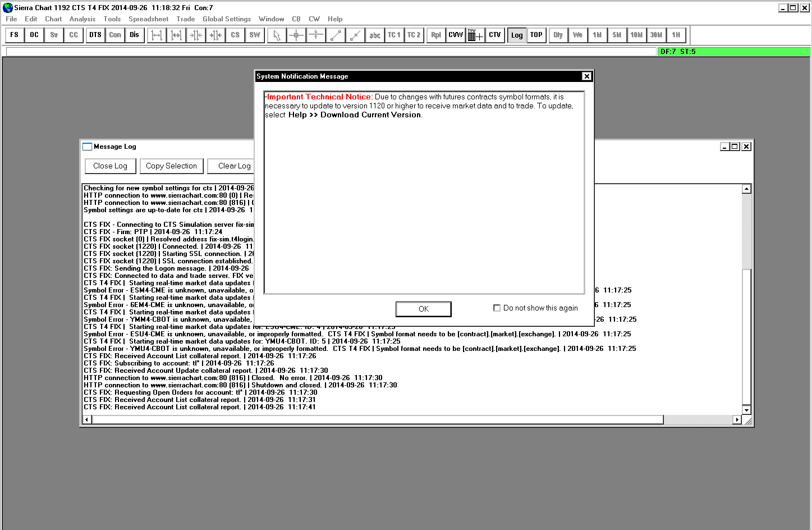Screen dimensions: 812x530
Task: Select the arrow pointer tool
Action: 277,35
